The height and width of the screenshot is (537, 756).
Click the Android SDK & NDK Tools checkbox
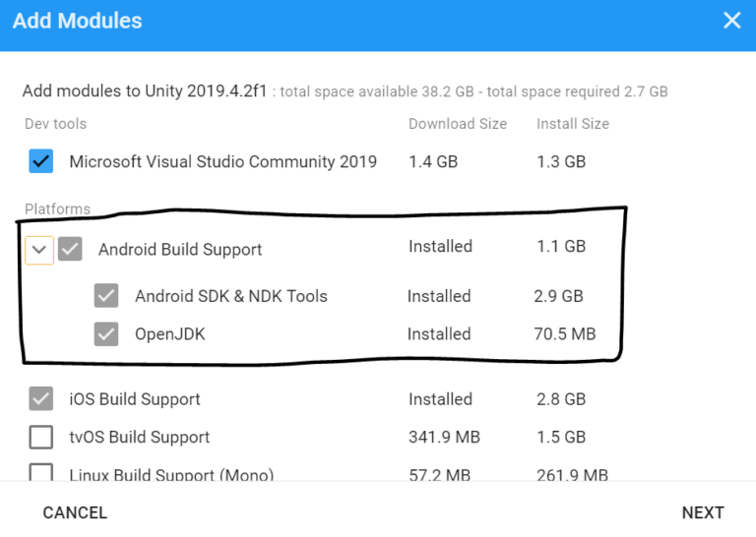point(106,296)
